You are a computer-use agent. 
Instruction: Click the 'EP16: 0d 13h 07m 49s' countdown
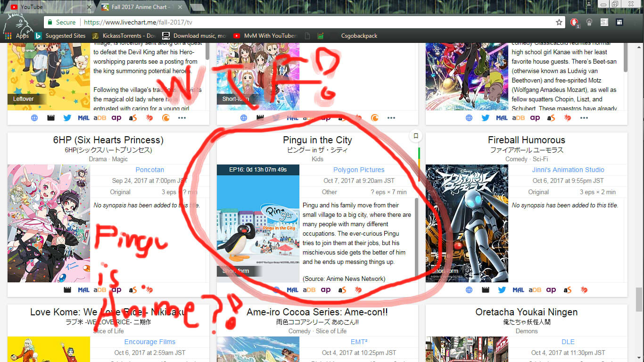point(258,170)
